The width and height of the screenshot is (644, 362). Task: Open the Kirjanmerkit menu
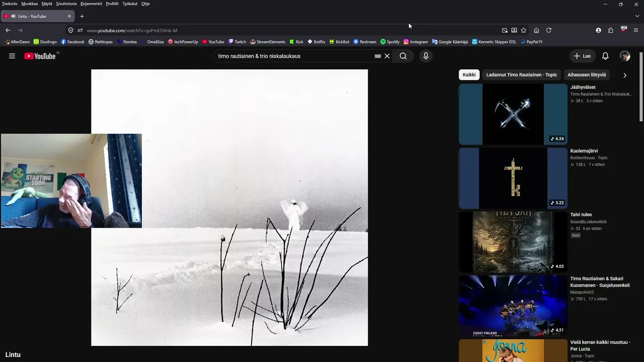[x=91, y=4]
